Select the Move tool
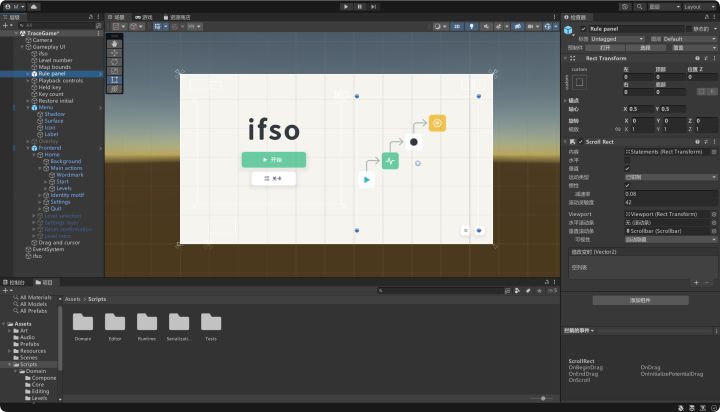 pyautogui.click(x=114, y=53)
